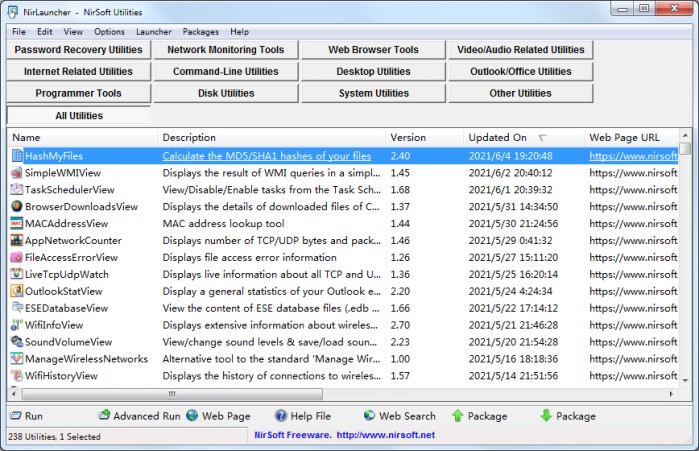Select Desktop Utilities category
699x451 pixels.
point(374,71)
